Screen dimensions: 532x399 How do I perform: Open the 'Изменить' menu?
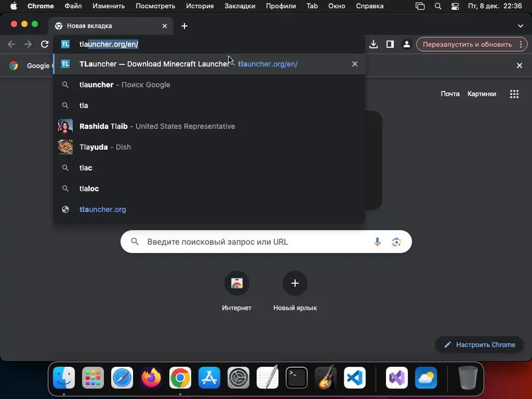tap(109, 6)
